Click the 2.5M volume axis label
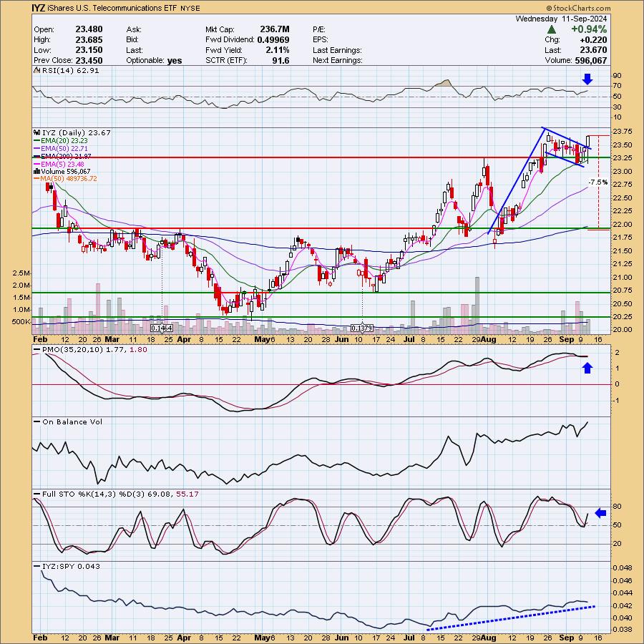Viewport: 644px width, 644px height. pyautogui.click(x=21, y=273)
